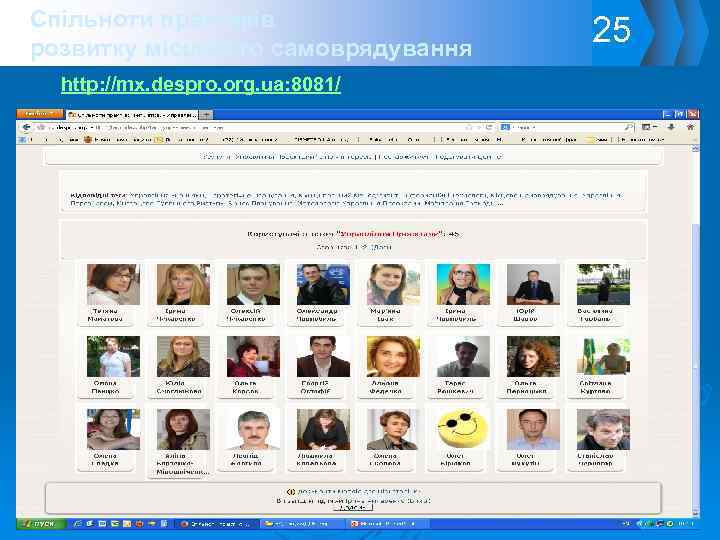Open the mx.despro.org.ua:8081 hyperlink
720x540 pixels.
point(201,84)
